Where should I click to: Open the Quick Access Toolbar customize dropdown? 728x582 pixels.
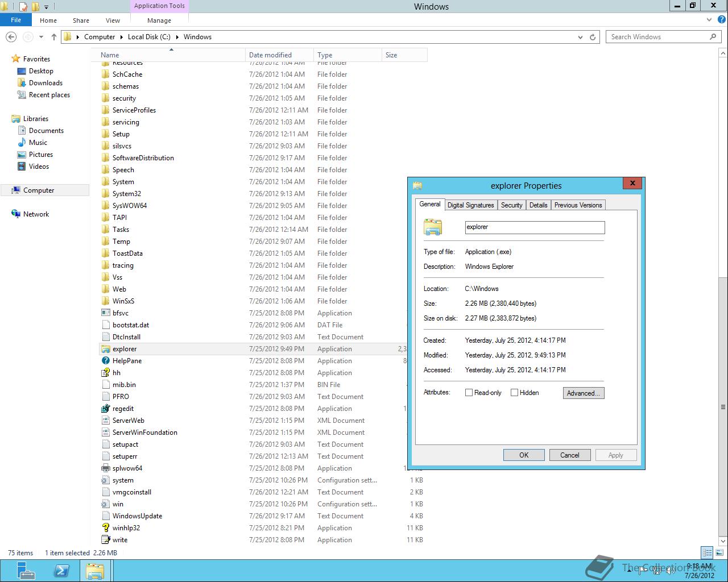click(46, 7)
